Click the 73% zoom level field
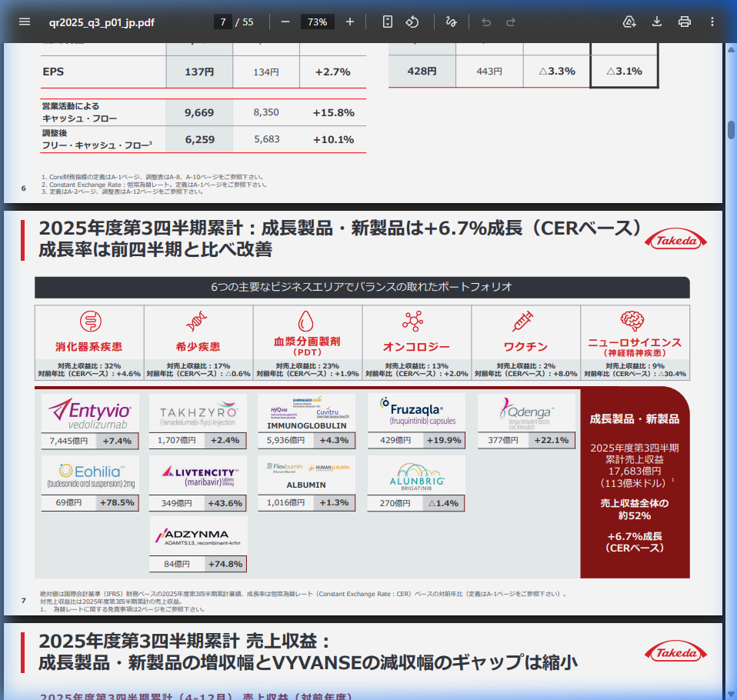The width and height of the screenshot is (737, 700). (317, 22)
